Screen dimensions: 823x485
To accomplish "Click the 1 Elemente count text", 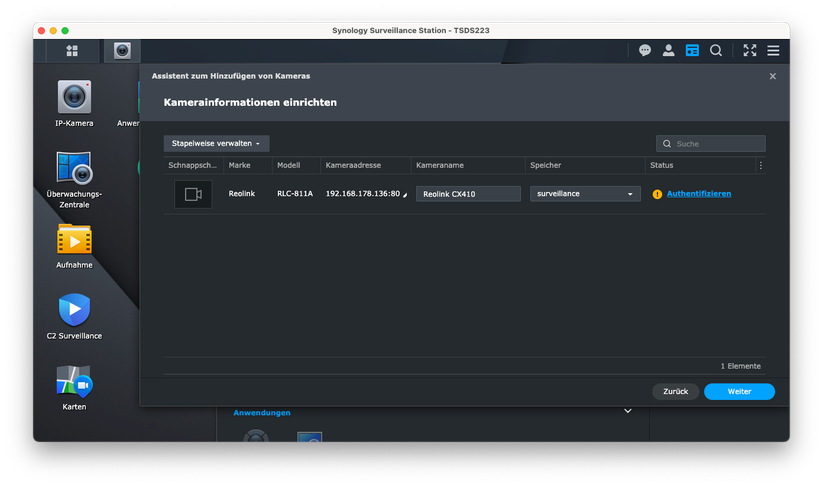I will 740,366.
